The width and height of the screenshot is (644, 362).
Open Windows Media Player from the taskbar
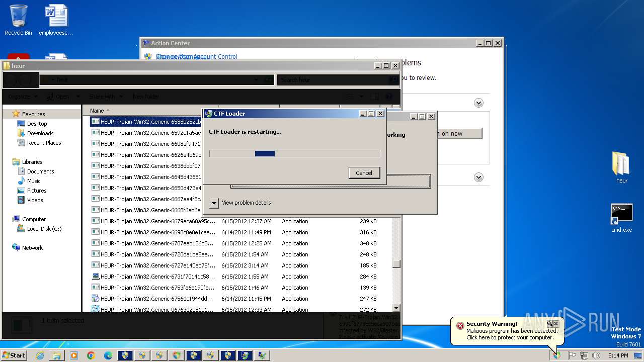74,355
